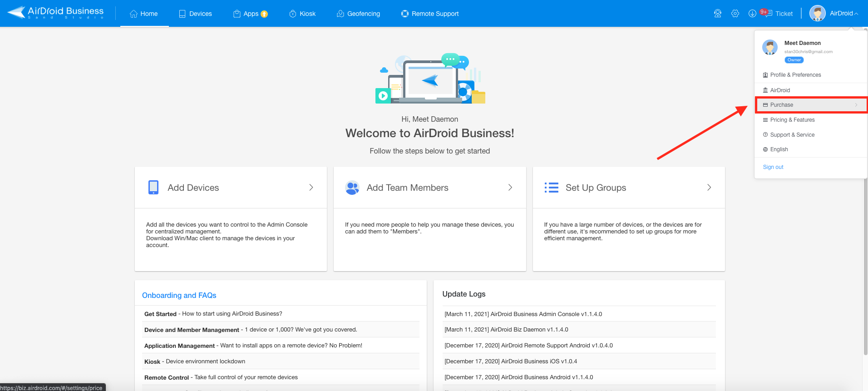The height and width of the screenshot is (391, 868).
Task: Click the Add Devices chevron arrow
Action: pos(311,188)
